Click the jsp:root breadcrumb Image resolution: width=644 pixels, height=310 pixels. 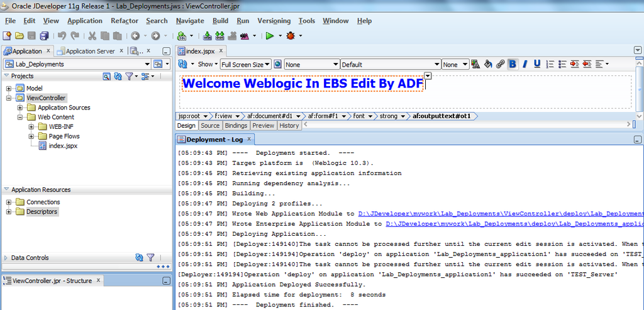191,116
